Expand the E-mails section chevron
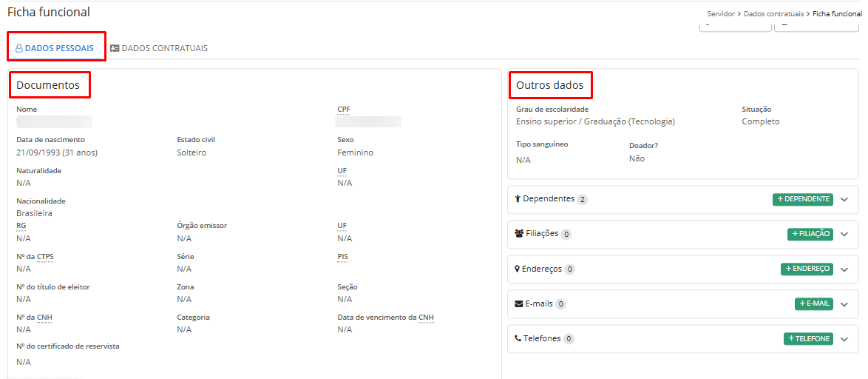 844,304
